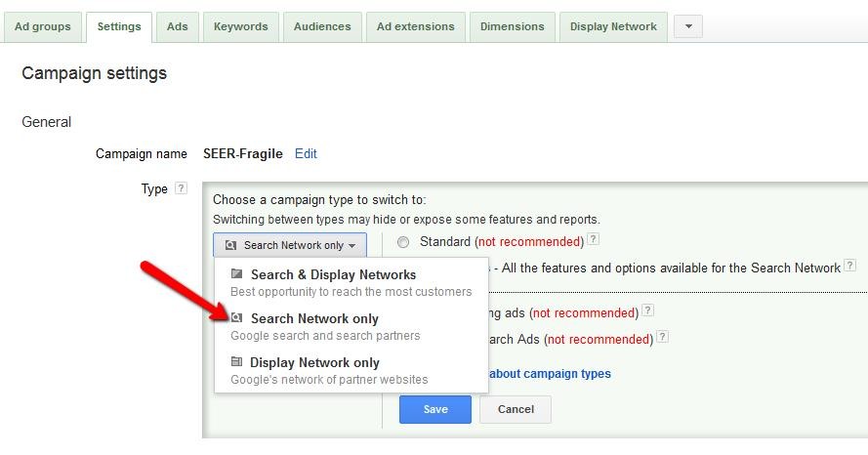Click Search & Display Networks folder icon
The image size is (868, 455).
(x=236, y=274)
